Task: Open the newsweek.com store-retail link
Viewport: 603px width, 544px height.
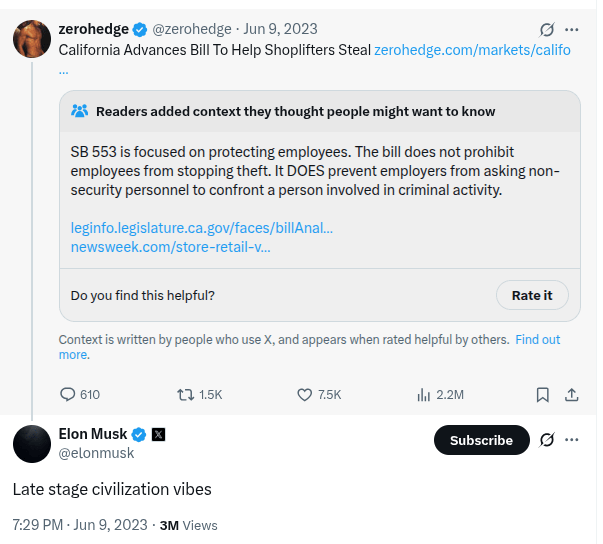Action: tap(170, 246)
